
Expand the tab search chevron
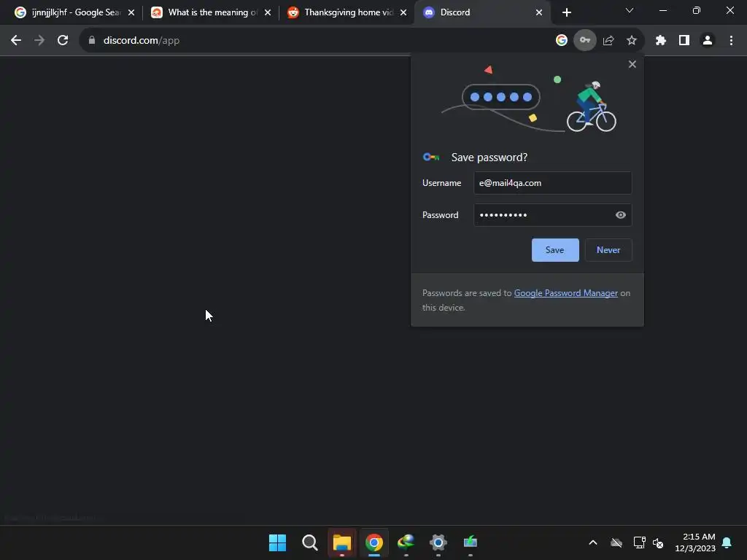[x=630, y=10]
